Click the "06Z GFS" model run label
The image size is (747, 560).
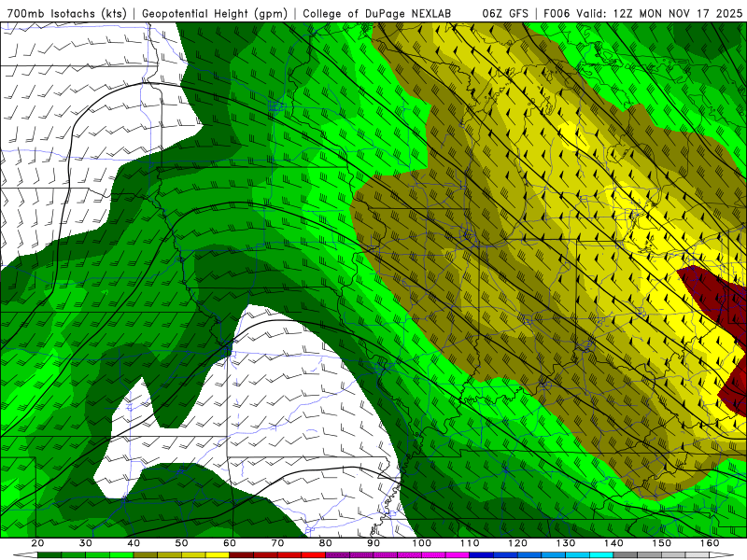(504, 14)
